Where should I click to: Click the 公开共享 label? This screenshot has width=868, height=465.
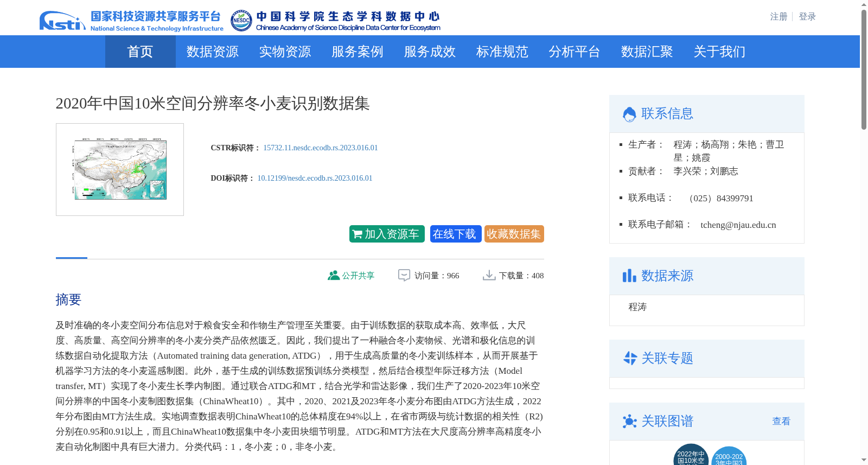(x=358, y=276)
